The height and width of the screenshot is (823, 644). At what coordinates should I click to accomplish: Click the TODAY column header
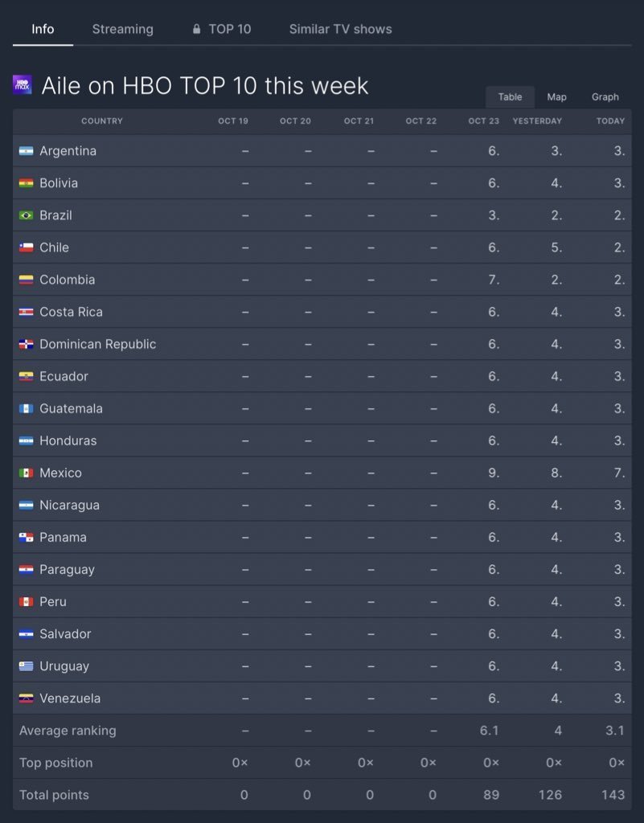610,121
